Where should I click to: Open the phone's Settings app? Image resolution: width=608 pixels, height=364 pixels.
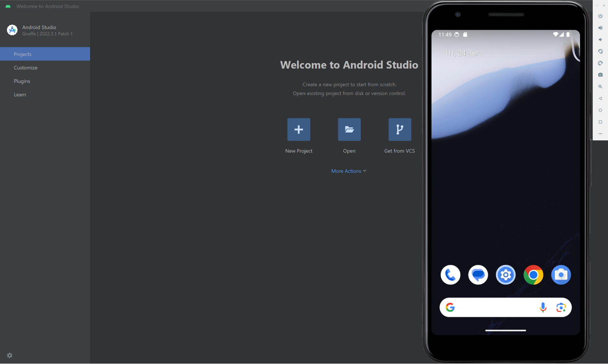point(505,275)
